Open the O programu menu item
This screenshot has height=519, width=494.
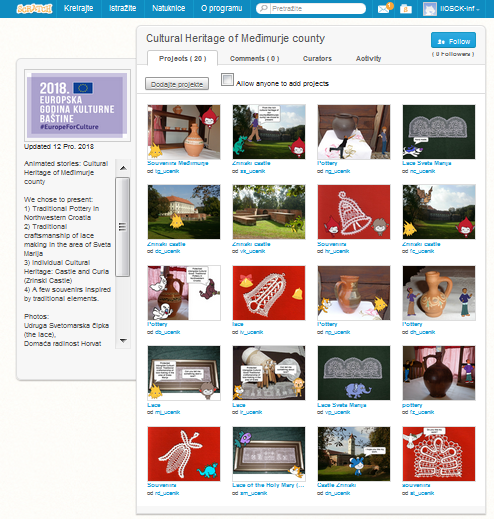point(221,8)
